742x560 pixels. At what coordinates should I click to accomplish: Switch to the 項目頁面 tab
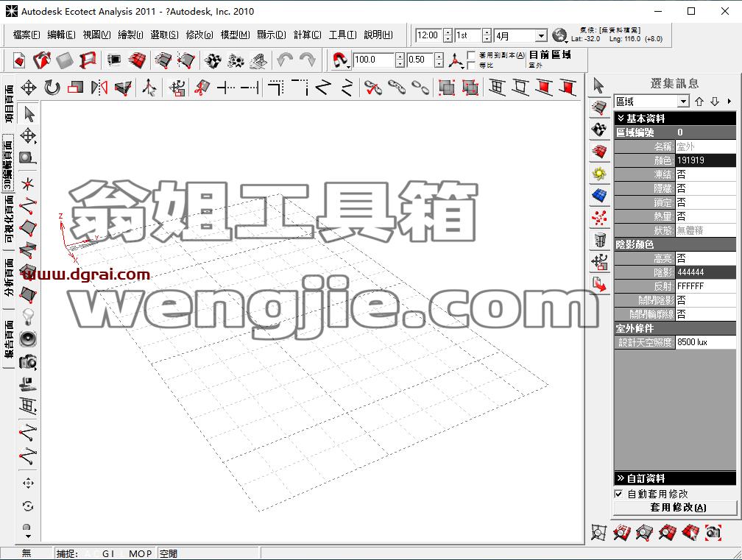[9, 104]
